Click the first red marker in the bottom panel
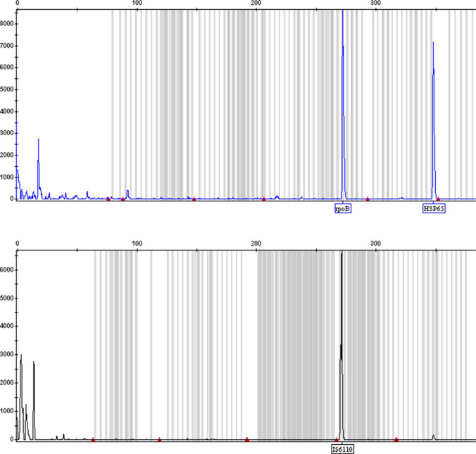Image resolution: width=476 pixels, height=454 pixels. click(x=93, y=439)
